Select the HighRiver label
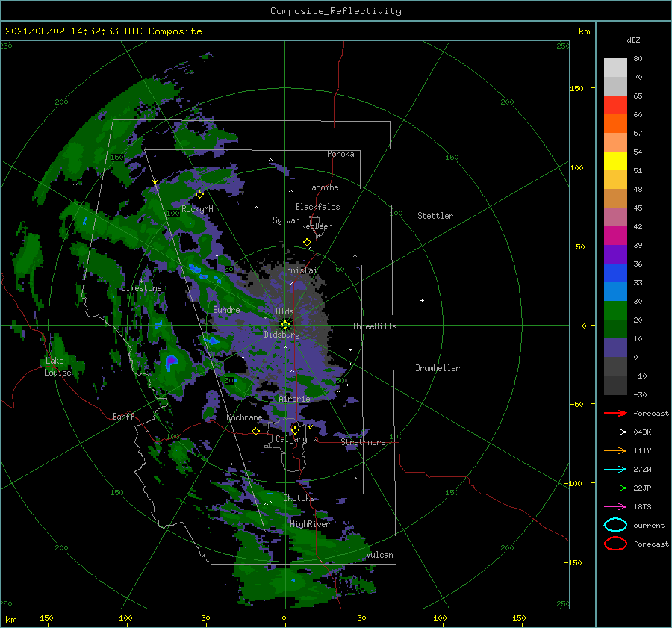This screenshot has width=672, height=628. pos(309,524)
